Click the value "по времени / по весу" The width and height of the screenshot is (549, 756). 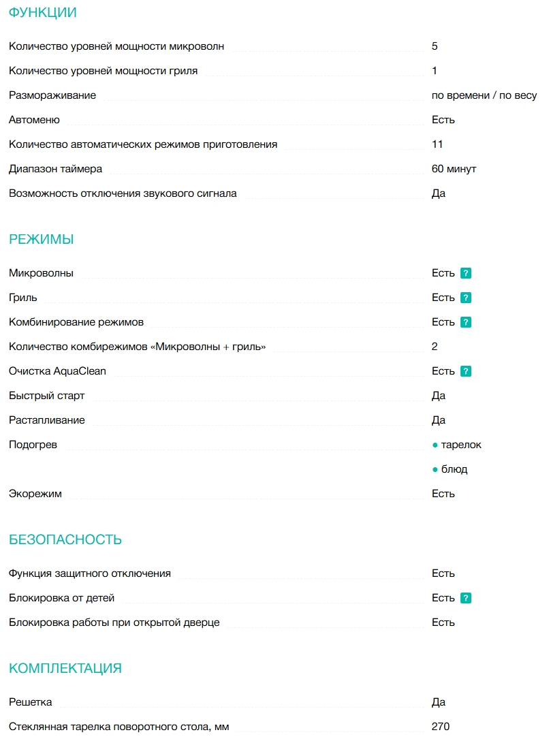(484, 95)
